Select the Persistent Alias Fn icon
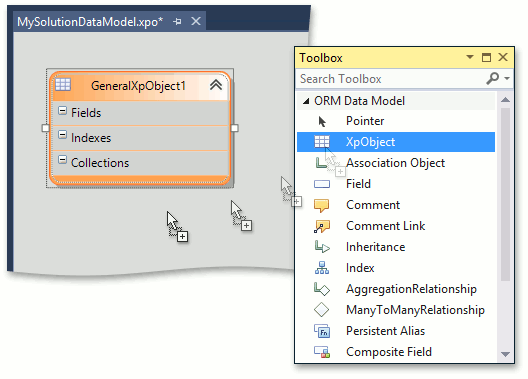 (x=322, y=331)
